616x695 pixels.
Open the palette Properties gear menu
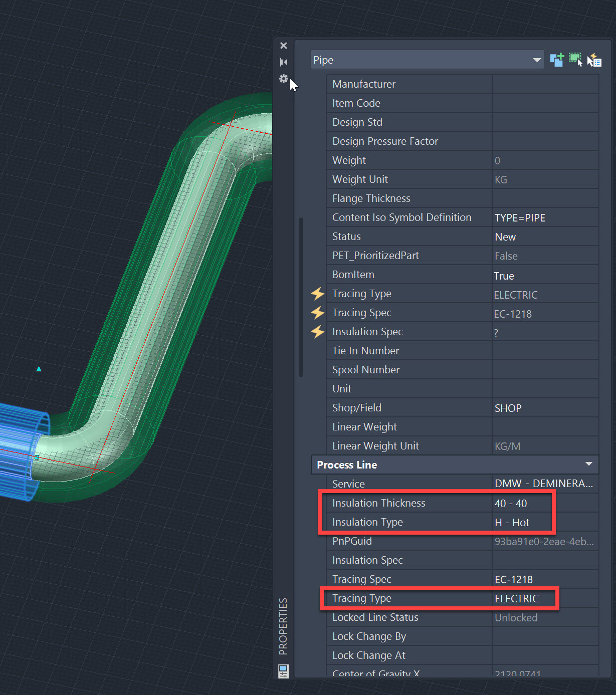pyautogui.click(x=283, y=79)
